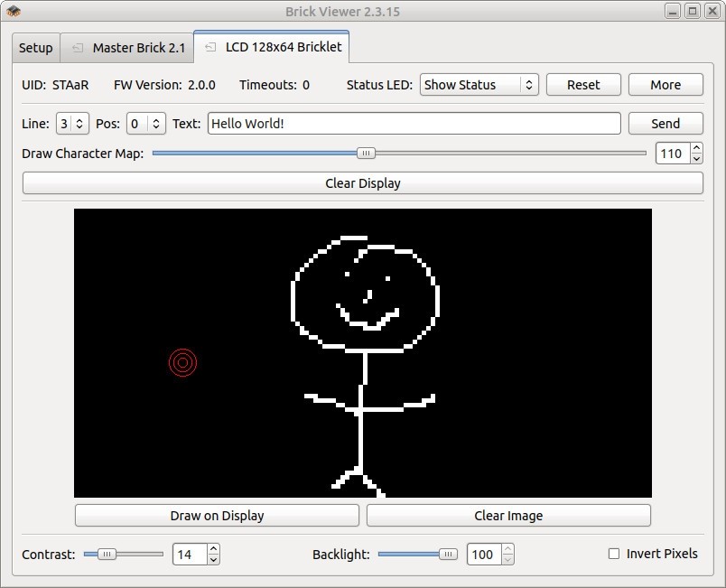Click the Clear Image button
Image resolution: width=726 pixels, height=588 pixels.
click(x=508, y=516)
